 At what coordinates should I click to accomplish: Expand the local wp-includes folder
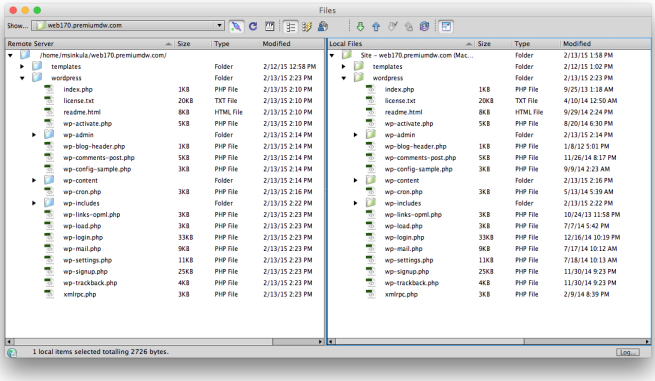point(355,203)
